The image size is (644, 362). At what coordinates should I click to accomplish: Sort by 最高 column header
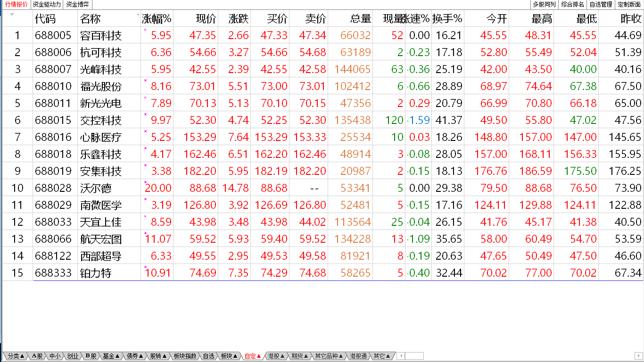click(542, 19)
